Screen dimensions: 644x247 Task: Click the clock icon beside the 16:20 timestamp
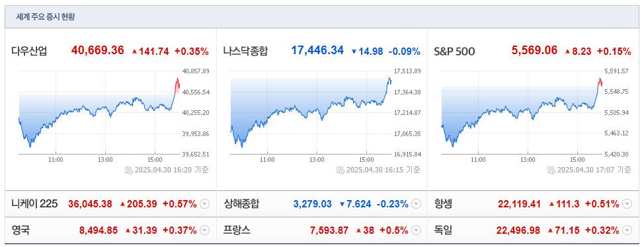click(128, 170)
